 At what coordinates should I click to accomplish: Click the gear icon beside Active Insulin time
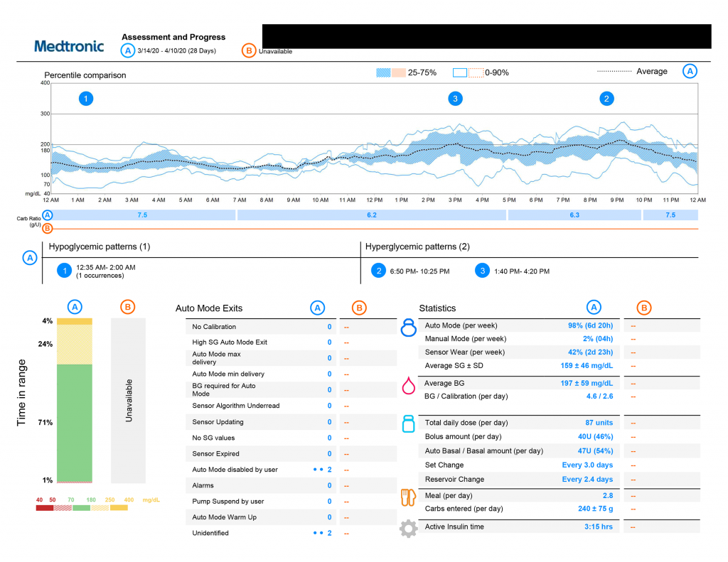(x=407, y=528)
